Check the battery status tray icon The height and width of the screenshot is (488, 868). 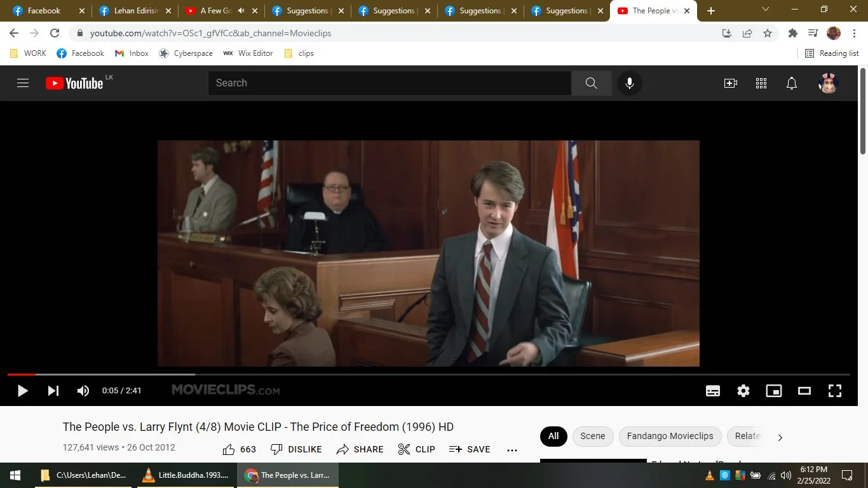click(x=756, y=475)
